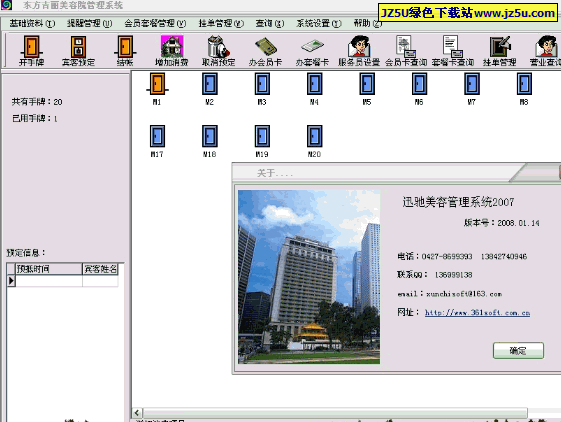Click the 预账时间 column header
The image size is (561, 422).
tap(49, 269)
